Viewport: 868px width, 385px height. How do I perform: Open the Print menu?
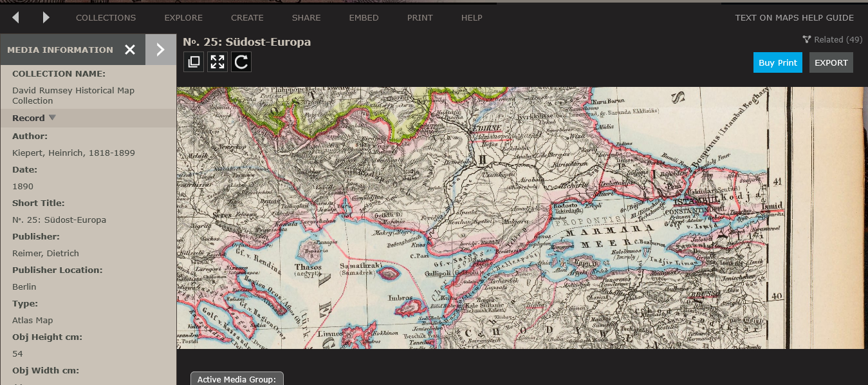click(420, 17)
